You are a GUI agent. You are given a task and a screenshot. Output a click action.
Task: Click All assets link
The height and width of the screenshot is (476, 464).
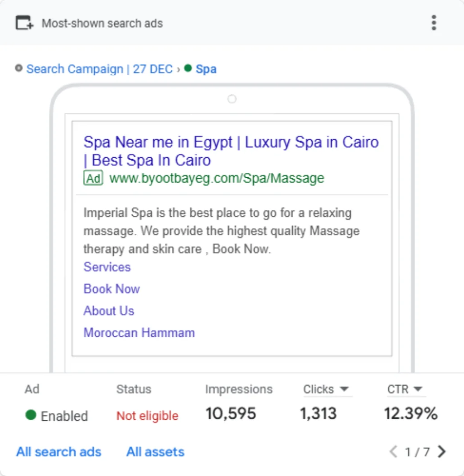155,452
